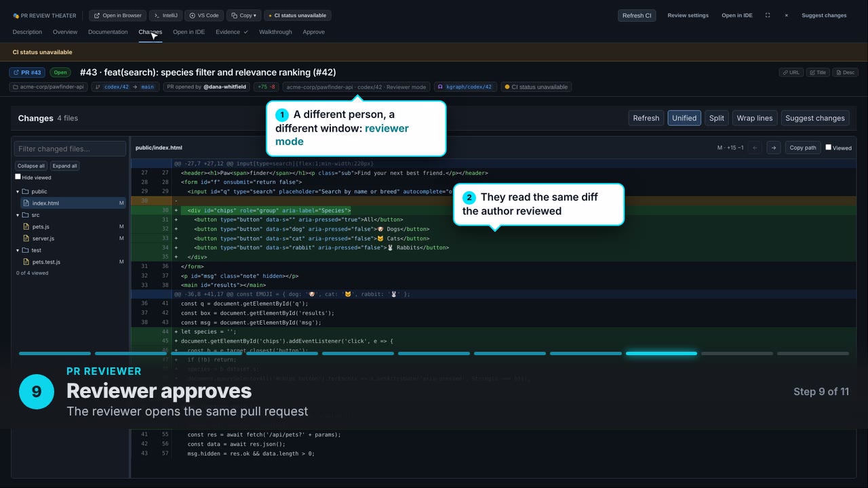Focus the Filter changed files input

coord(71,149)
